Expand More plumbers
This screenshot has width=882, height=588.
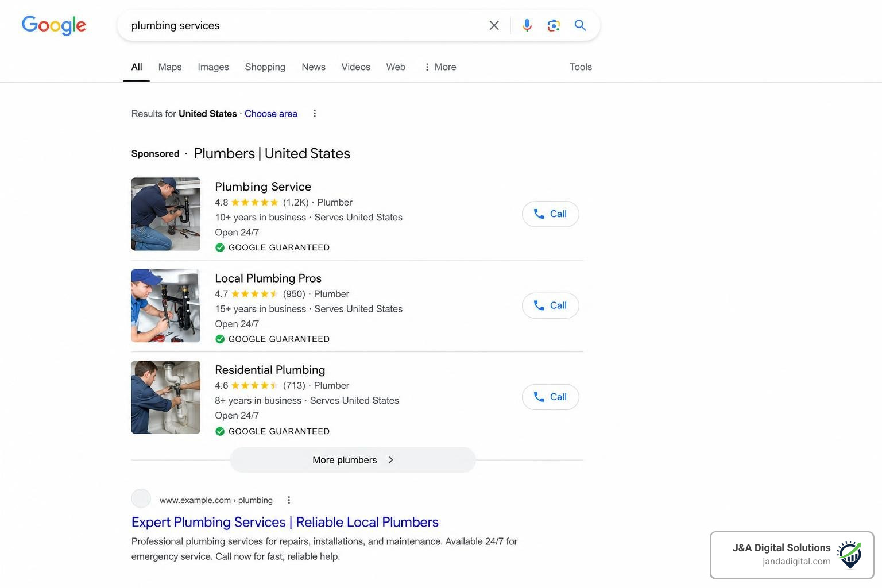(x=353, y=460)
